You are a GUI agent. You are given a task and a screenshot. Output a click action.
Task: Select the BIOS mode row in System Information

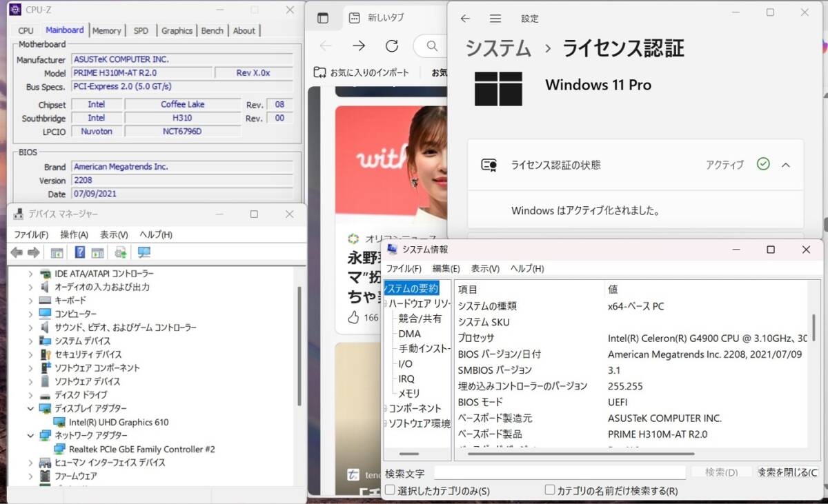point(631,402)
